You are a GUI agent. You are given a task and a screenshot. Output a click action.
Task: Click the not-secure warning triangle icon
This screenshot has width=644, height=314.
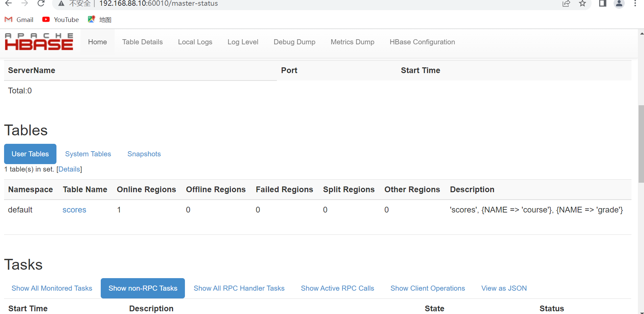tap(61, 3)
